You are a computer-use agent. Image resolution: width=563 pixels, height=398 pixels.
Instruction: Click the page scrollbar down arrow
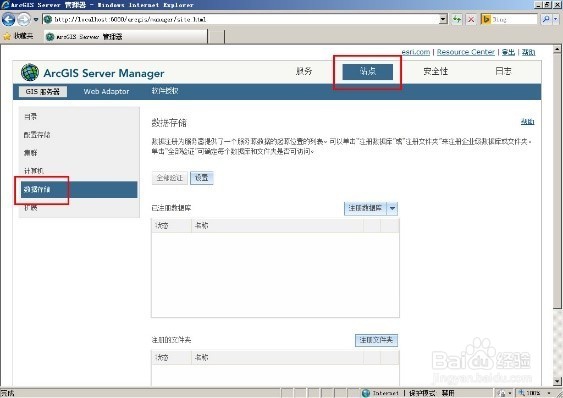pos(558,381)
